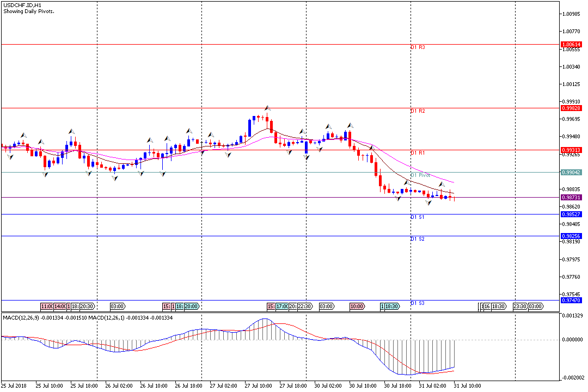Select the blue 0.98256 price tag
The width and height of the screenshot is (588, 392).
click(571, 236)
